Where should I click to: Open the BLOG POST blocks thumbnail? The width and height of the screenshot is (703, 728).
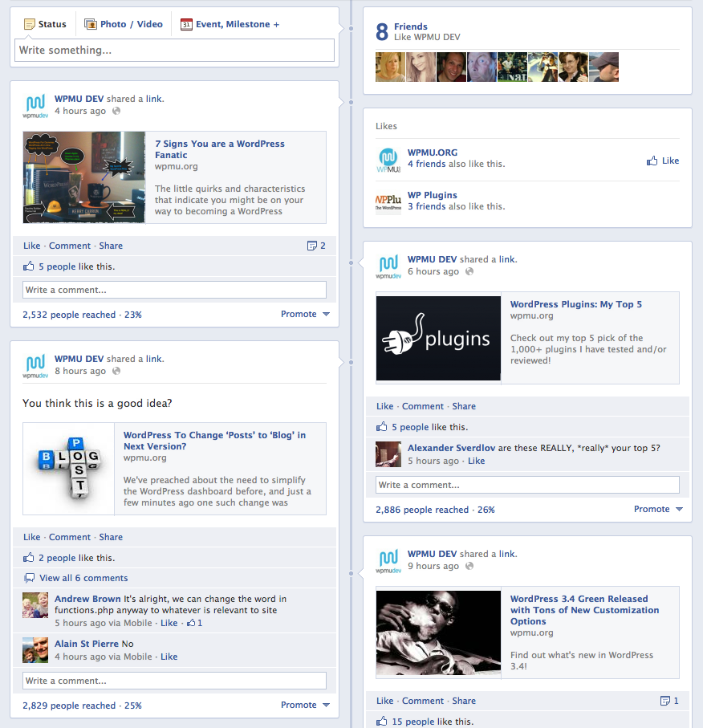(69, 469)
